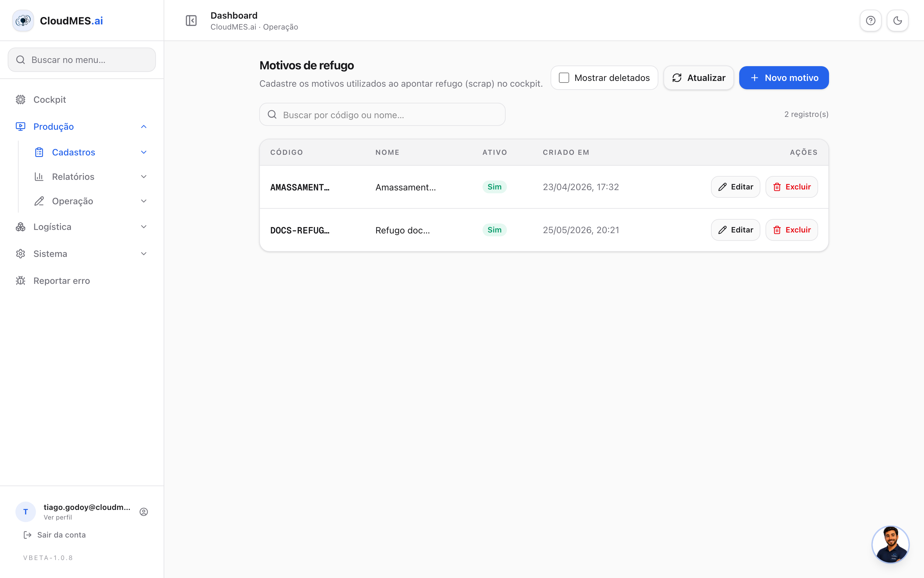
Task: Click the refresh arrows icon in Atualizar
Action: pyautogui.click(x=677, y=78)
